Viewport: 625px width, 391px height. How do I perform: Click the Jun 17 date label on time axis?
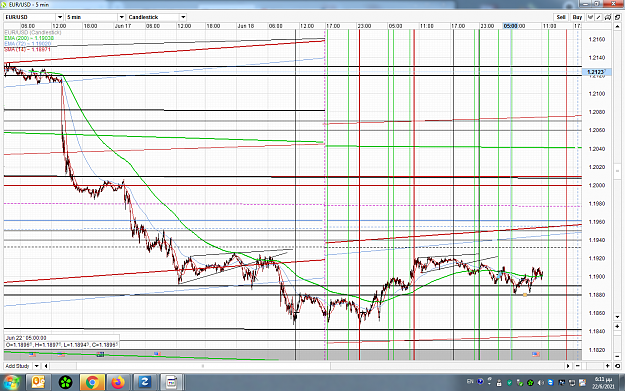point(122,26)
